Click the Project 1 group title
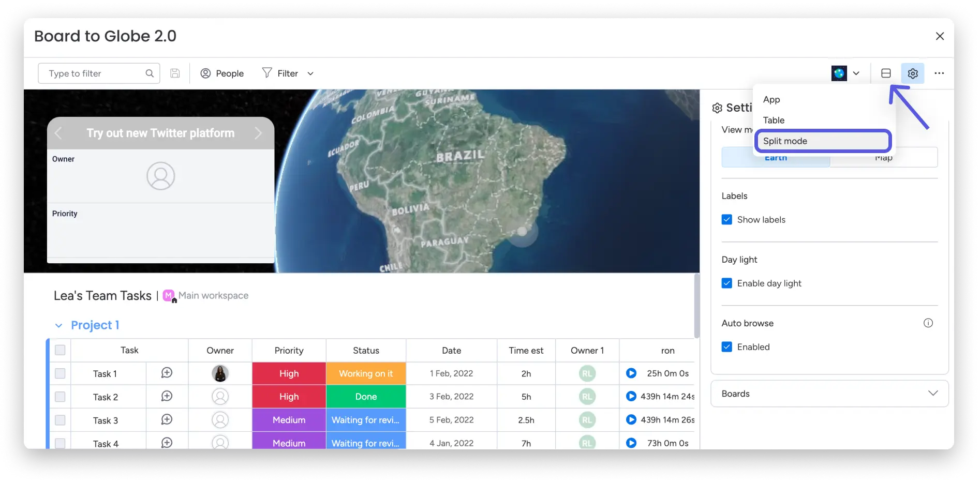 click(95, 325)
